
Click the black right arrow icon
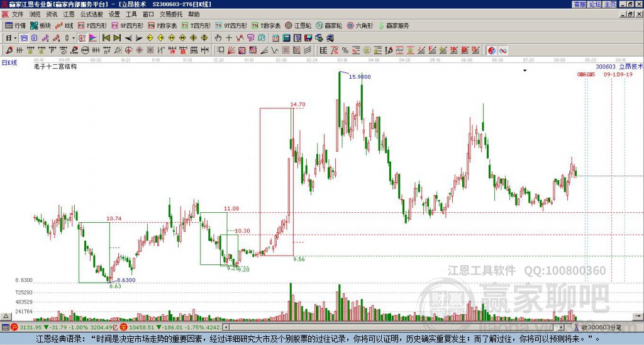[x=139, y=38]
